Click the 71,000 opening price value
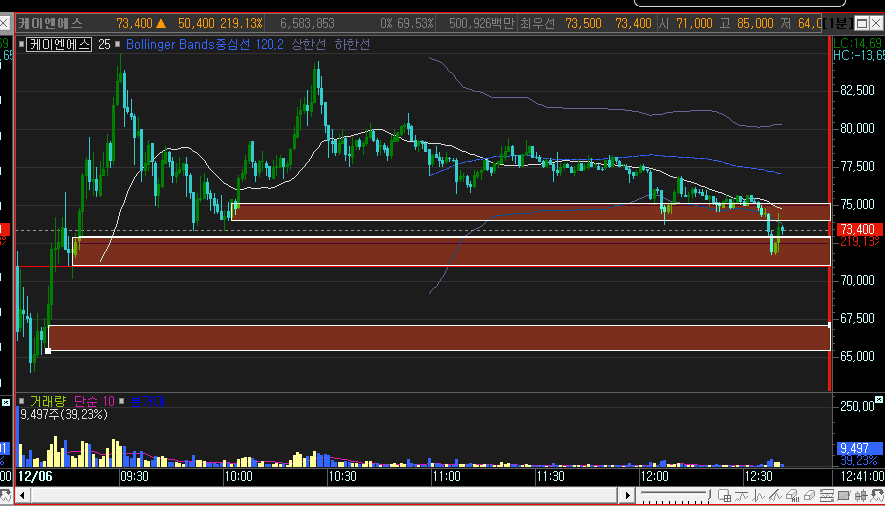 [694, 23]
